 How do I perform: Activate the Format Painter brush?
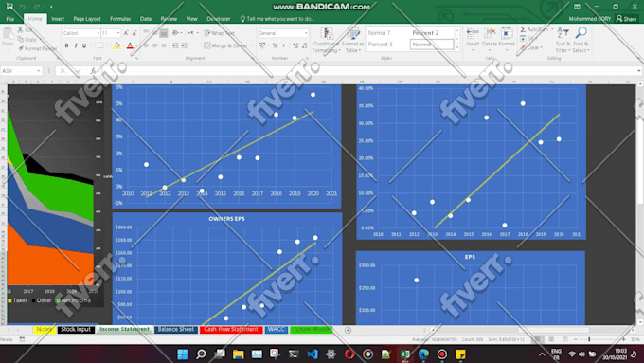(x=21, y=48)
